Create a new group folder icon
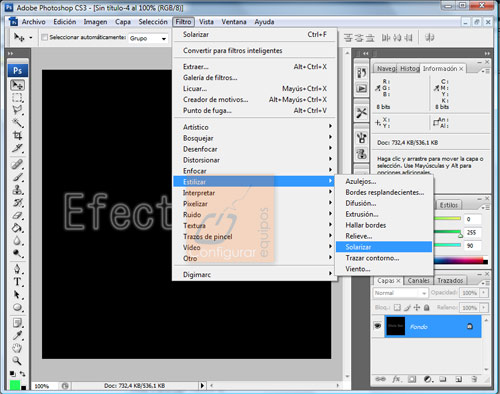 point(443,379)
